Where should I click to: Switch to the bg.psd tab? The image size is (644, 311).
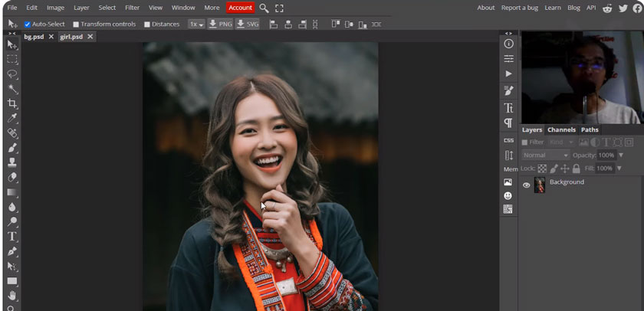(34, 37)
